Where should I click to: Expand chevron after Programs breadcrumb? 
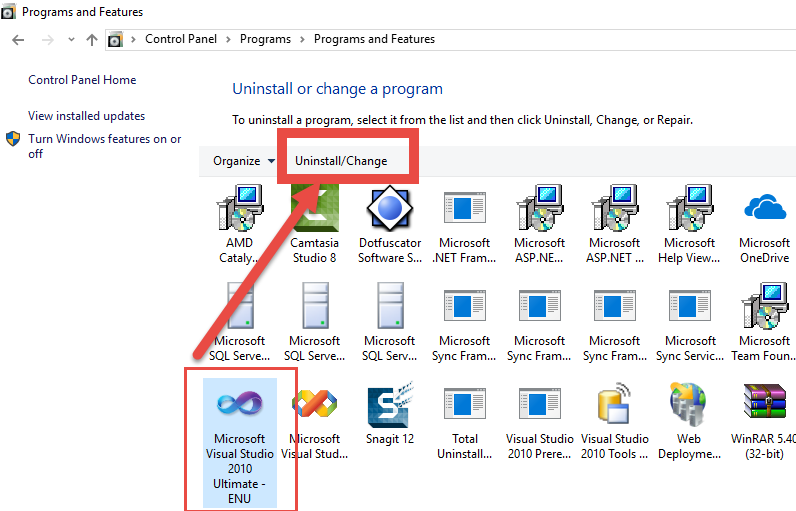[x=303, y=40]
